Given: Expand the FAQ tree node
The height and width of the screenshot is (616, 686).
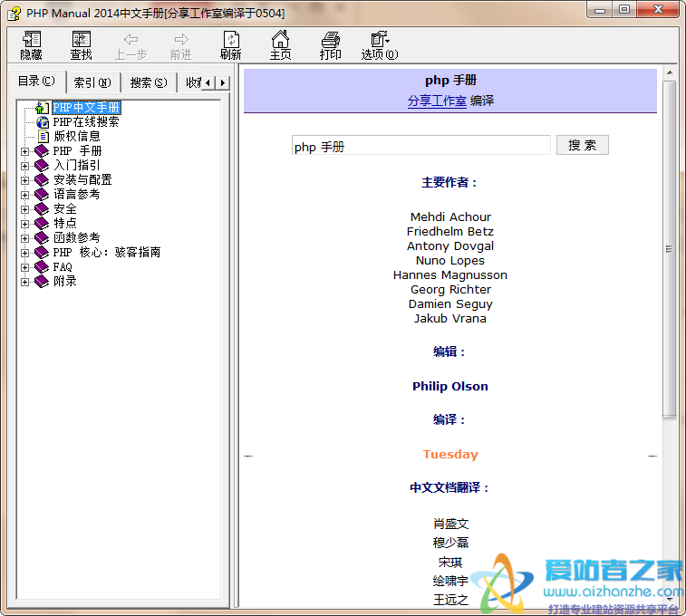Looking at the screenshot, I should tap(25, 267).
